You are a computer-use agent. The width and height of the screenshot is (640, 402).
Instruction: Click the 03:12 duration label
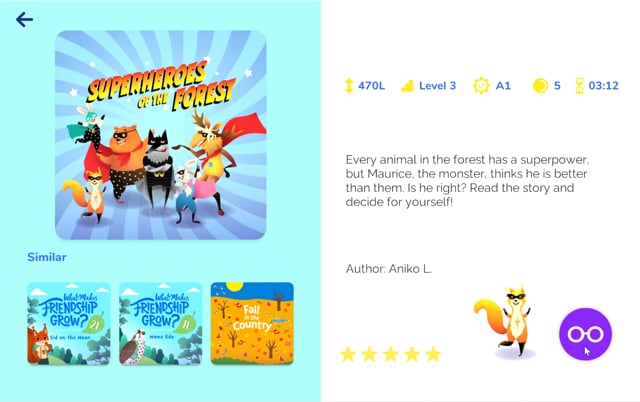(x=604, y=86)
